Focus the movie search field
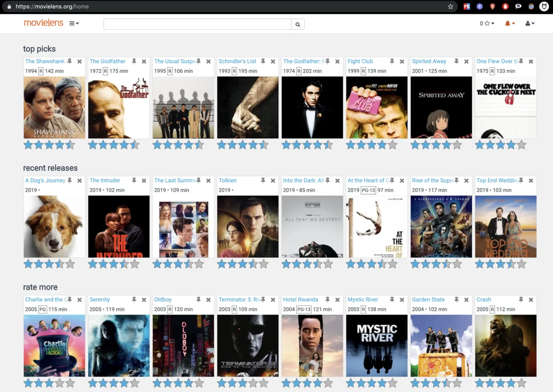Viewport: 553px width, 392px height. pyautogui.click(x=198, y=24)
